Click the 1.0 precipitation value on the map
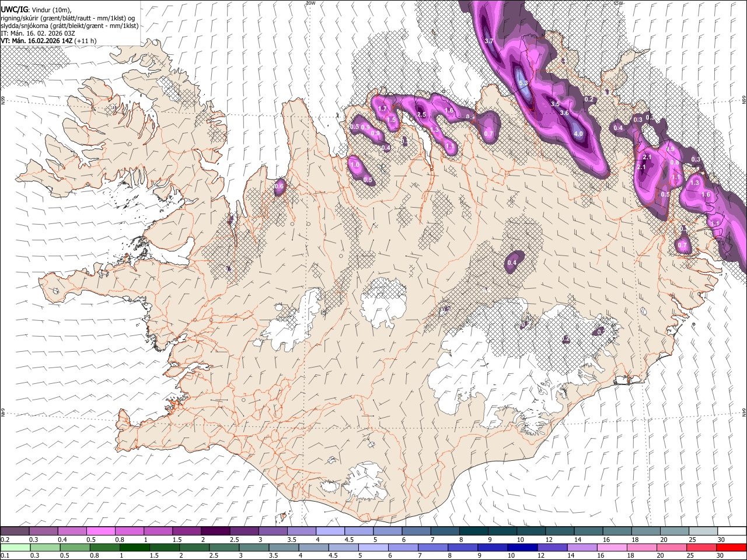Screen dimensions: 747x560 355,165
